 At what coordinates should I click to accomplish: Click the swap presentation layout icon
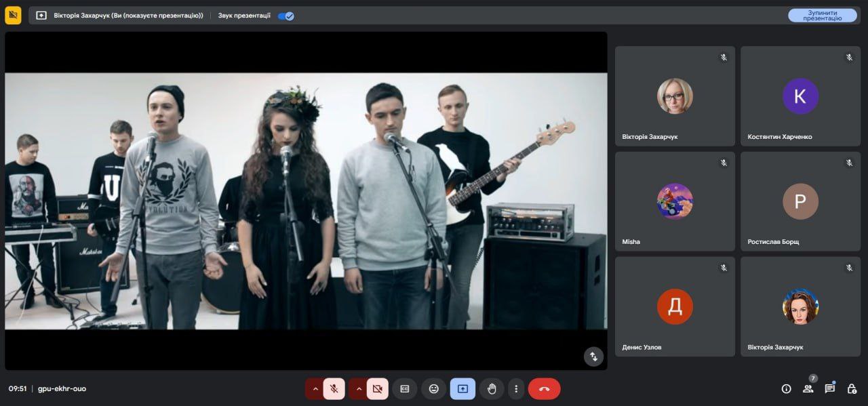coord(593,357)
